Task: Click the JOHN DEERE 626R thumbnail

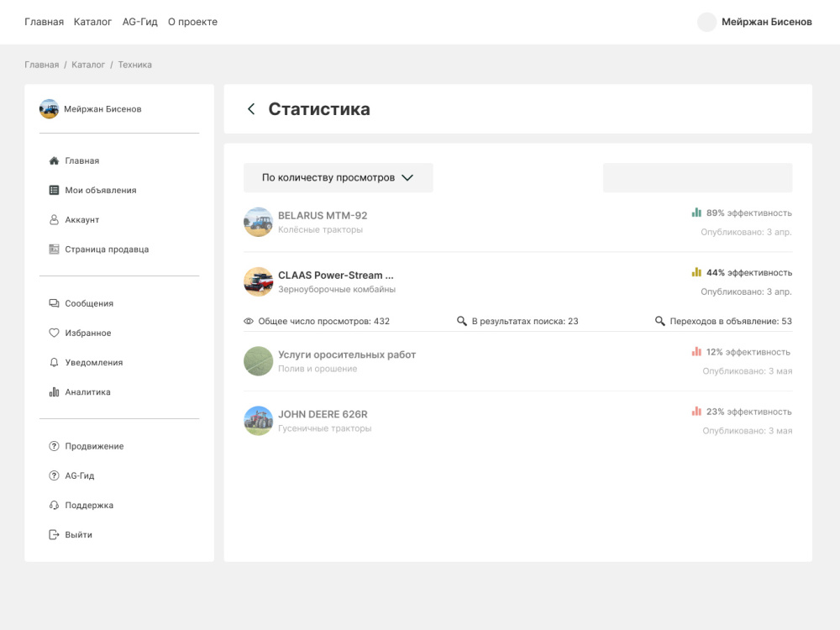Action: (258, 421)
